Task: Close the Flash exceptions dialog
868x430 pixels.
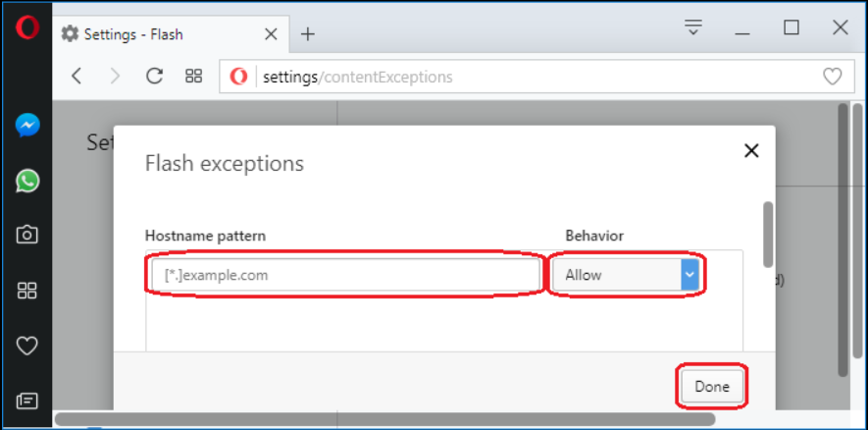Action: coord(751,150)
